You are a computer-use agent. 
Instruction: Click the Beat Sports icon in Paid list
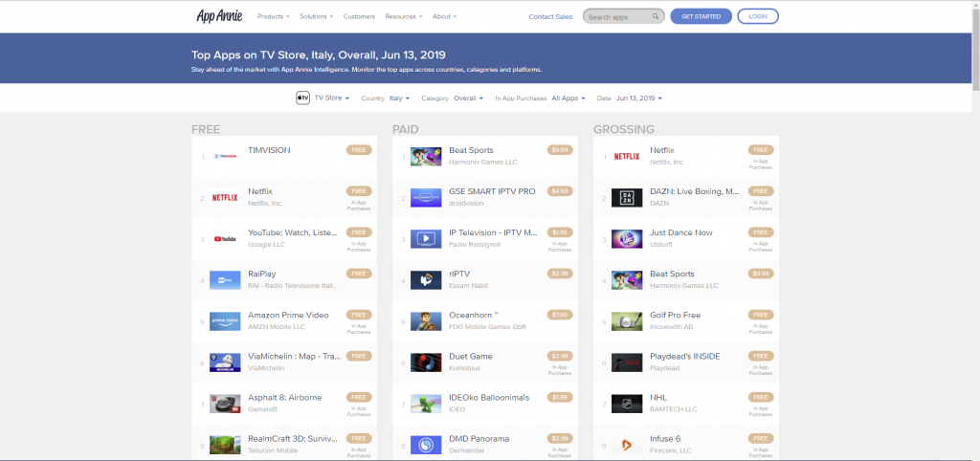[426, 157]
